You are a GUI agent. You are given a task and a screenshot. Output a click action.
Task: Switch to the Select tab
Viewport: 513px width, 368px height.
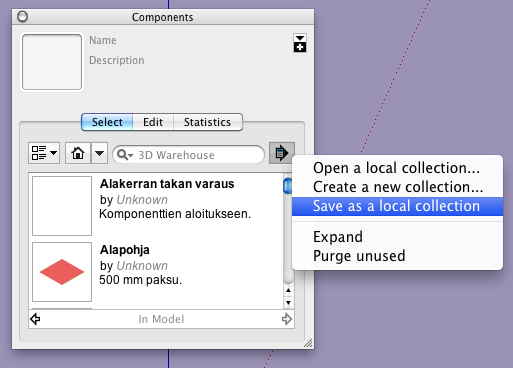point(107,122)
